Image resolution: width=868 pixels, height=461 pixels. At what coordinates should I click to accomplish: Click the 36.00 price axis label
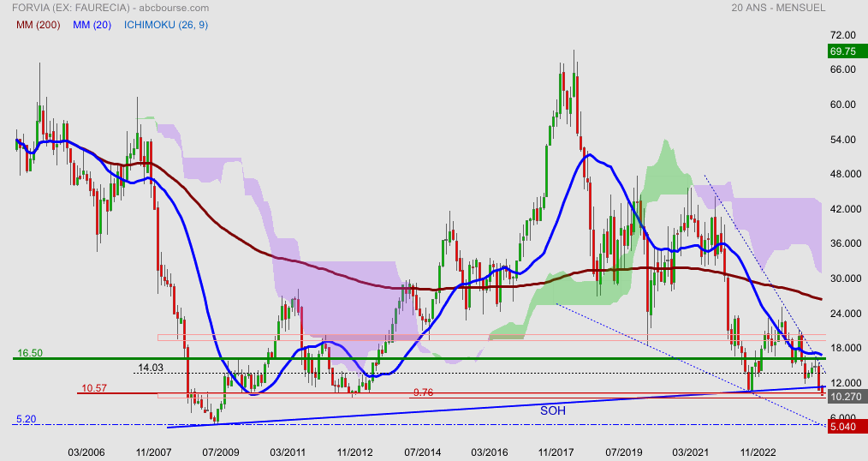846,243
